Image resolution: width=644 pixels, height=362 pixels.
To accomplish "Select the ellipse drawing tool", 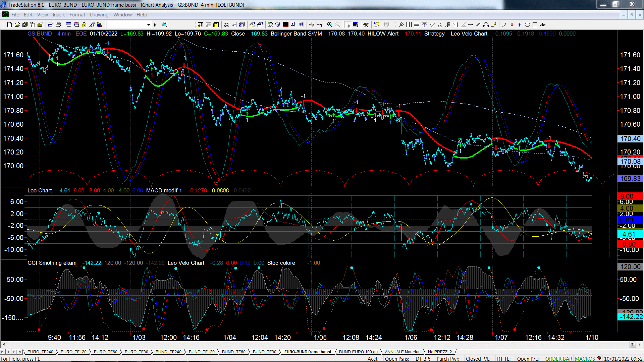I will click(527, 25).
